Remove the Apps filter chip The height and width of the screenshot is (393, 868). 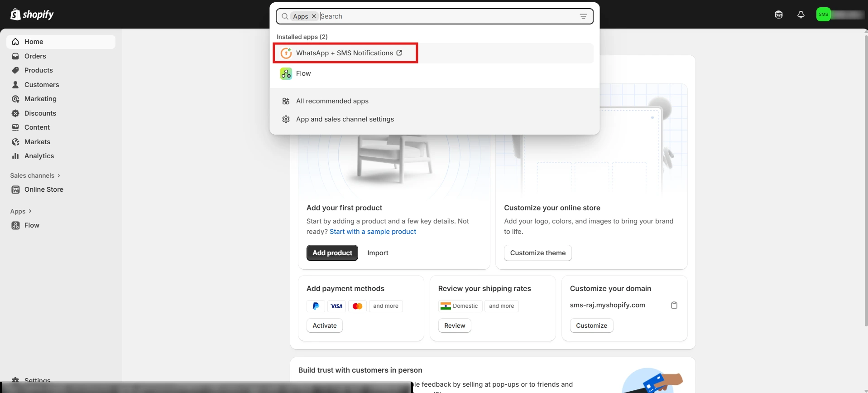[314, 16]
